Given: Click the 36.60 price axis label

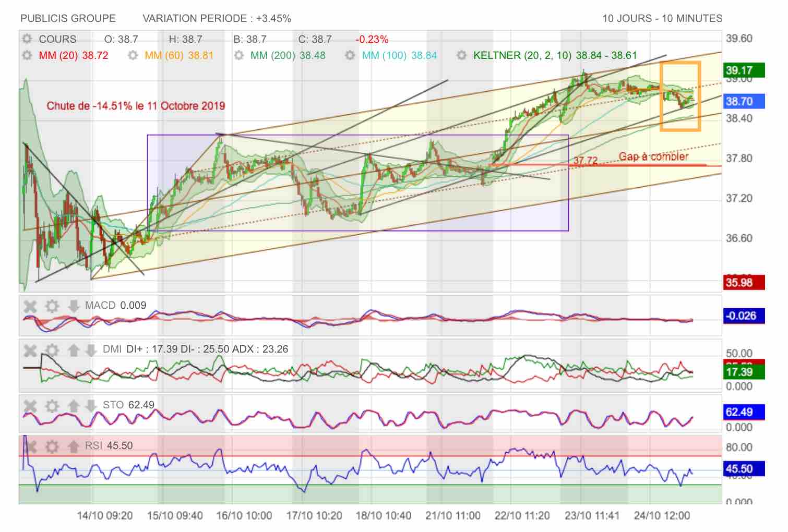Looking at the screenshot, I should 739,238.
